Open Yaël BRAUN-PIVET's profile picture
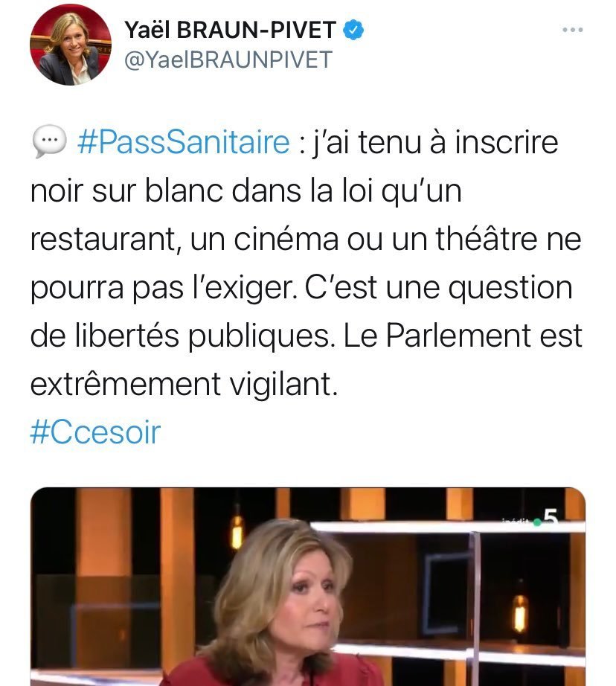This screenshot has width=616, height=686. [x=71, y=44]
